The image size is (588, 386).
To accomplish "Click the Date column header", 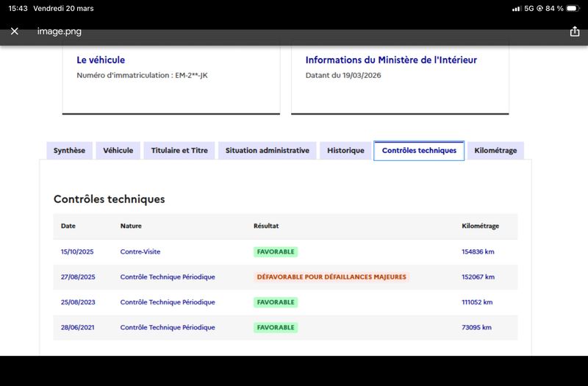I will [68, 226].
